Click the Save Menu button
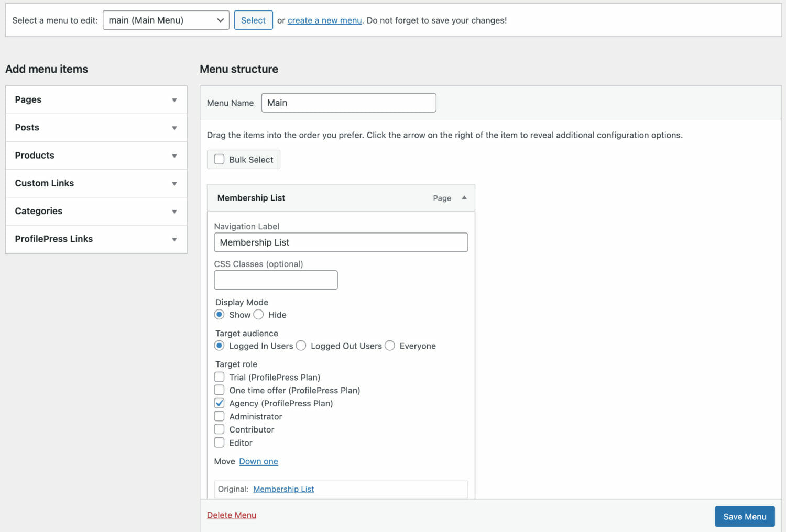 point(745,517)
